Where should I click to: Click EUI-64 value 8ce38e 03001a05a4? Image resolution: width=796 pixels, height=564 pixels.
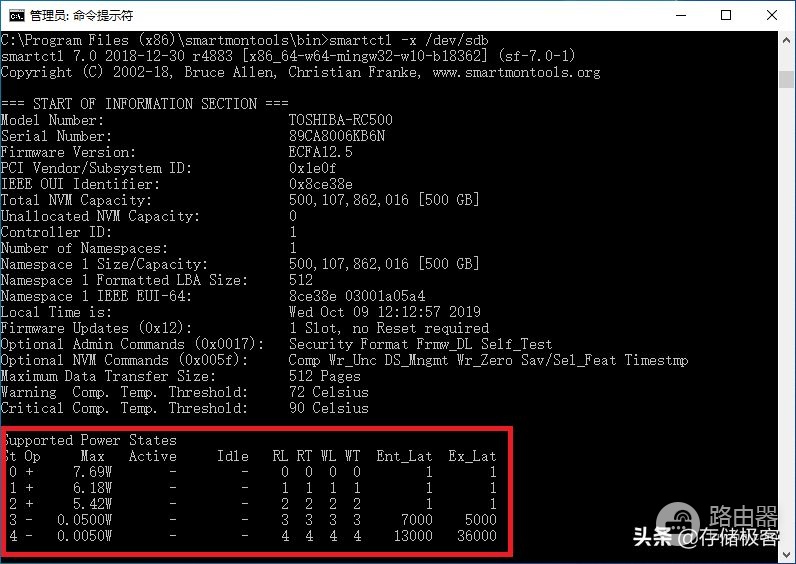click(357, 296)
